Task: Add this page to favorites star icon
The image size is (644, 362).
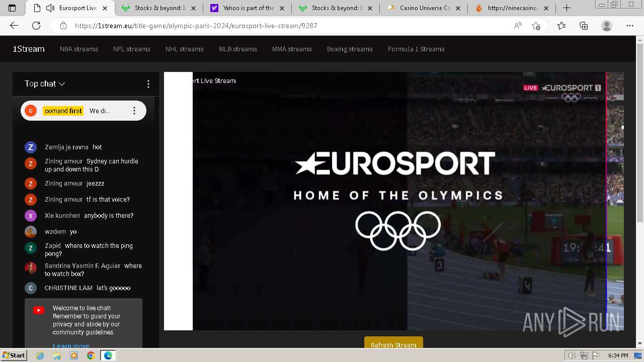Action: [x=536, y=26]
